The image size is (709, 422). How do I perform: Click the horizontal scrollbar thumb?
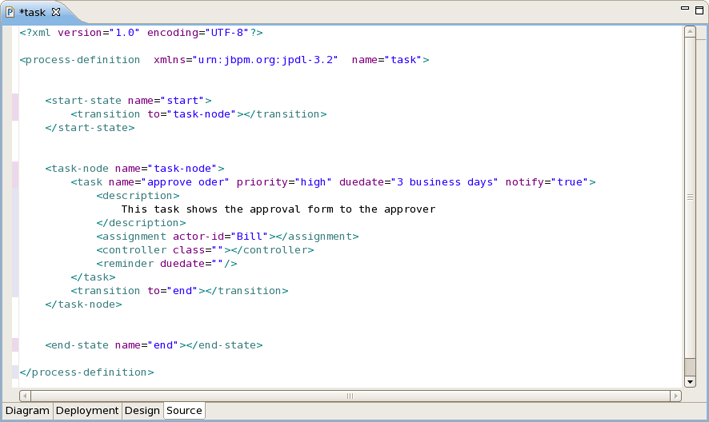[x=350, y=396]
